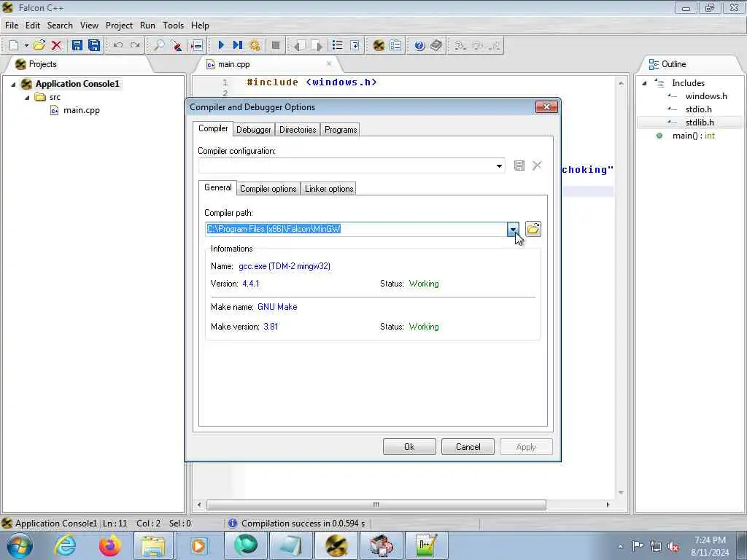Open Firefox from the taskbar
This screenshot has width=747, height=560.
pos(109,545)
